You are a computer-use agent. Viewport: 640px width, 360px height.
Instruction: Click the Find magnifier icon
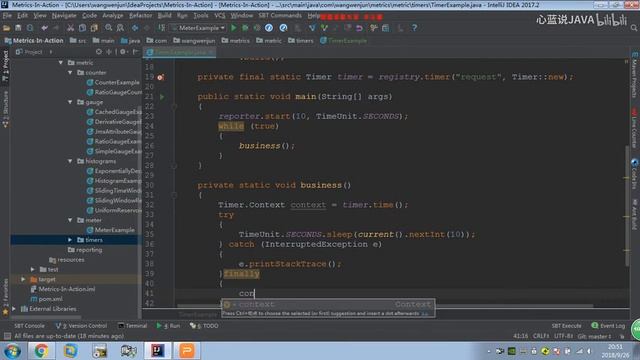click(x=109, y=28)
